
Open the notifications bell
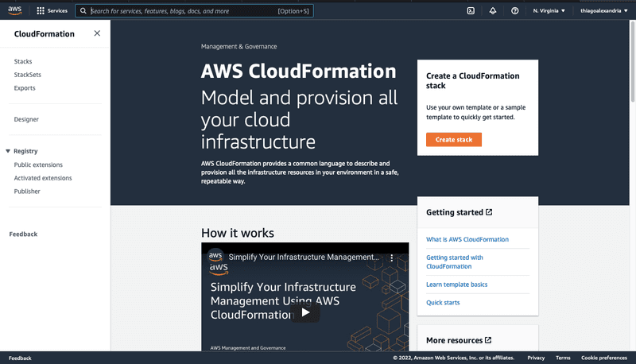tap(492, 11)
